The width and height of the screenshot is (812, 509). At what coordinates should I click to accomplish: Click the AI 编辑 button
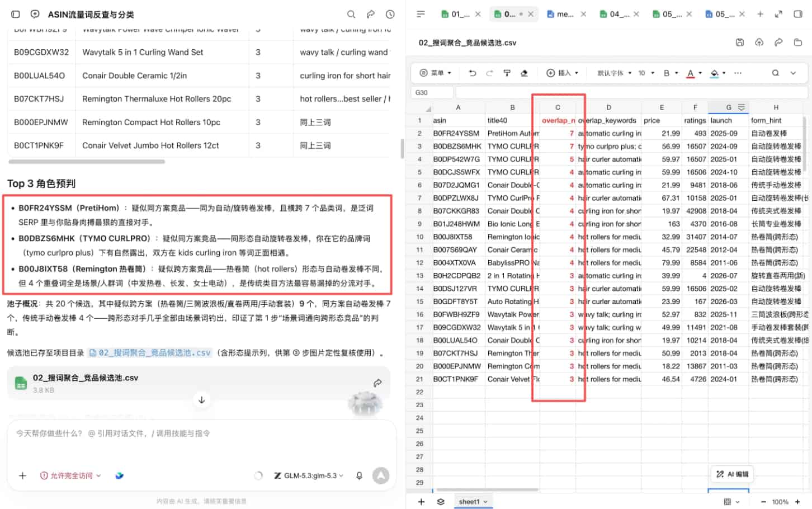(732, 474)
